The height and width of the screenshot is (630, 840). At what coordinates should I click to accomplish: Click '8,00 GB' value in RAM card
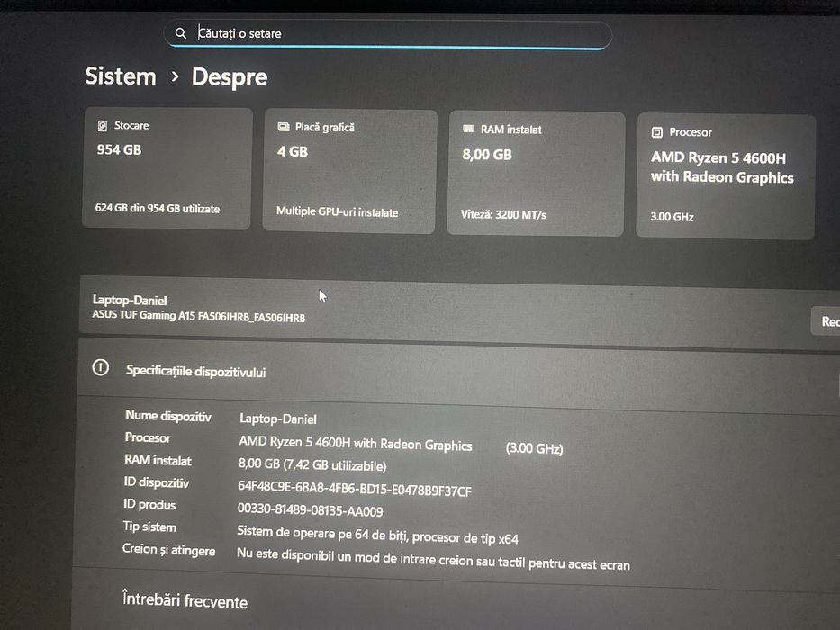(x=487, y=155)
